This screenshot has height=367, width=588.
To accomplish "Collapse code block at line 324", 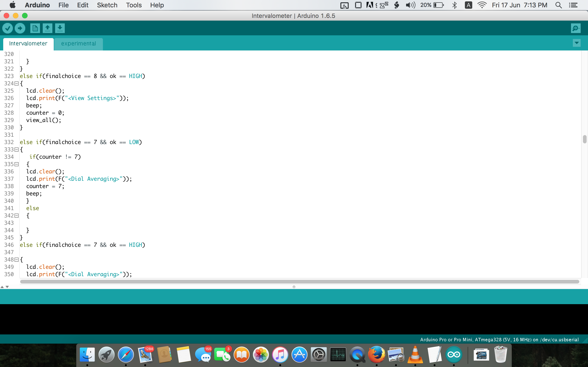I will 17,83.
